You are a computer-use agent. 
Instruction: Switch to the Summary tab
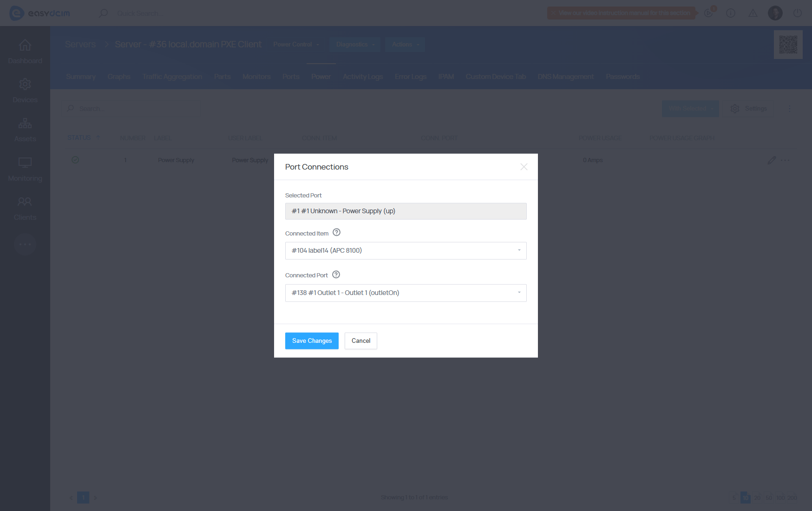(81, 77)
